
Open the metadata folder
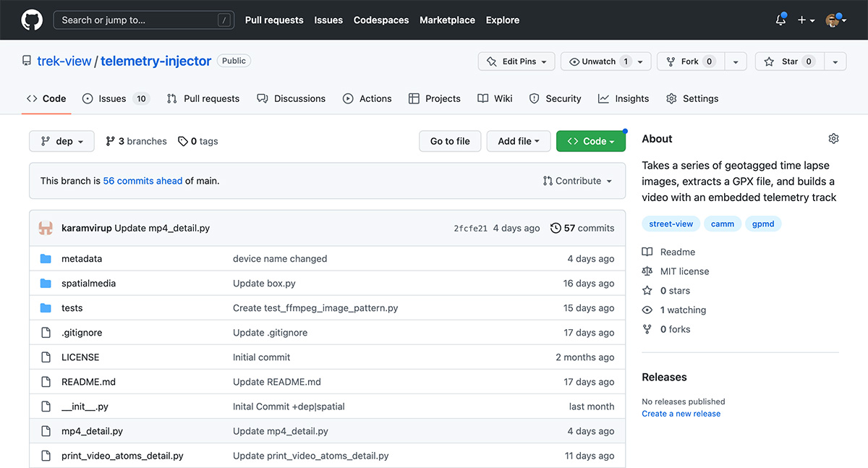(81, 259)
